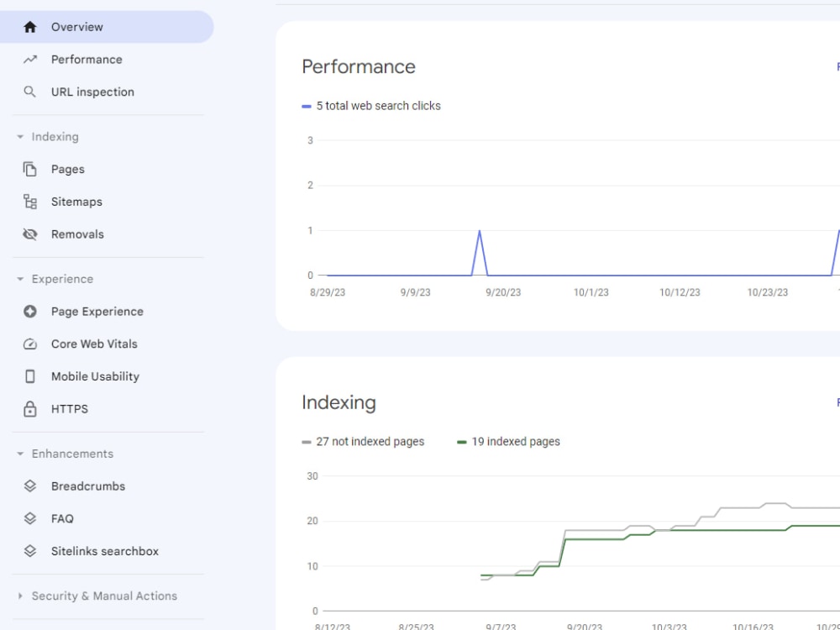
Task: Select the Page Experience plus-circle icon
Action: 30,312
